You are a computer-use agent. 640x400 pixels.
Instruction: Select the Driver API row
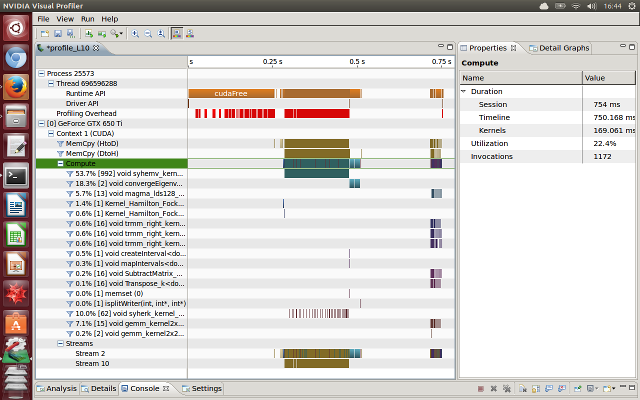[x=112, y=103]
